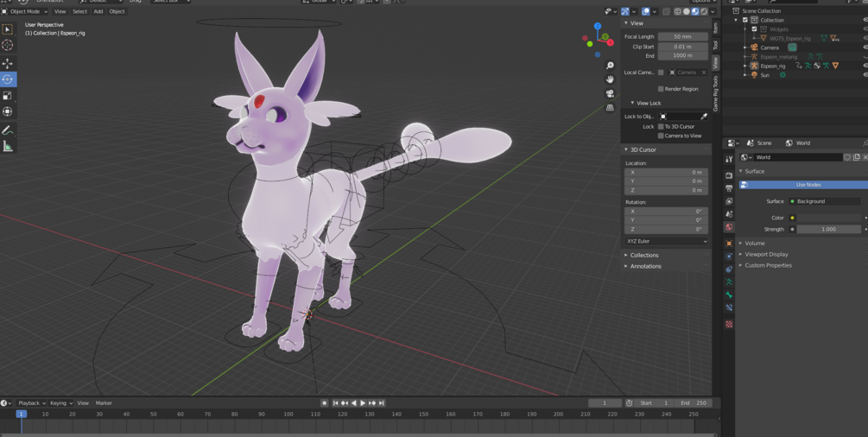
Task: Open the Physics properties tab icon
Action: tap(729, 256)
